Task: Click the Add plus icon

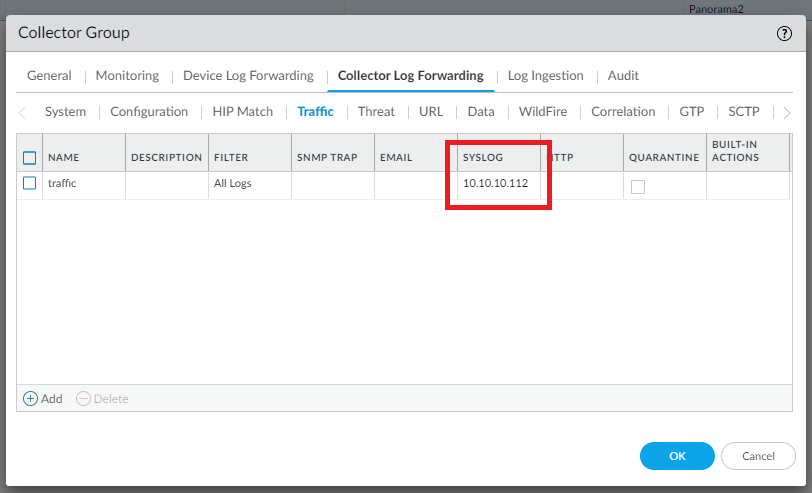Action: (x=31, y=398)
